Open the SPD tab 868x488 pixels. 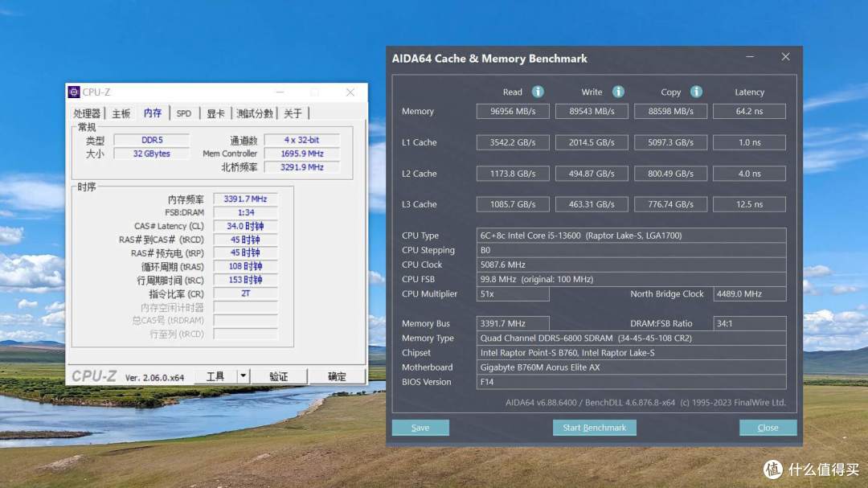pos(184,113)
